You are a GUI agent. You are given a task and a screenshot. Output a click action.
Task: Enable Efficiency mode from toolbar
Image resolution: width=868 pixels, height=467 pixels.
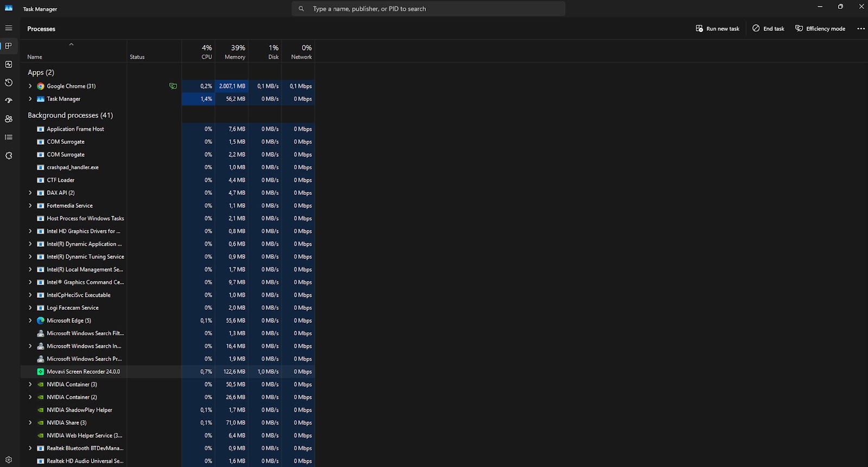820,29
